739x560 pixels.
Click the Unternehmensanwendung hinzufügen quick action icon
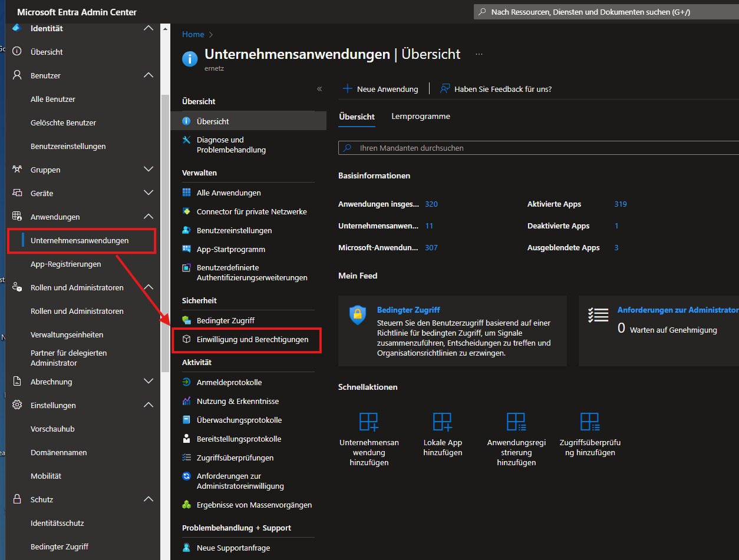click(x=369, y=422)
